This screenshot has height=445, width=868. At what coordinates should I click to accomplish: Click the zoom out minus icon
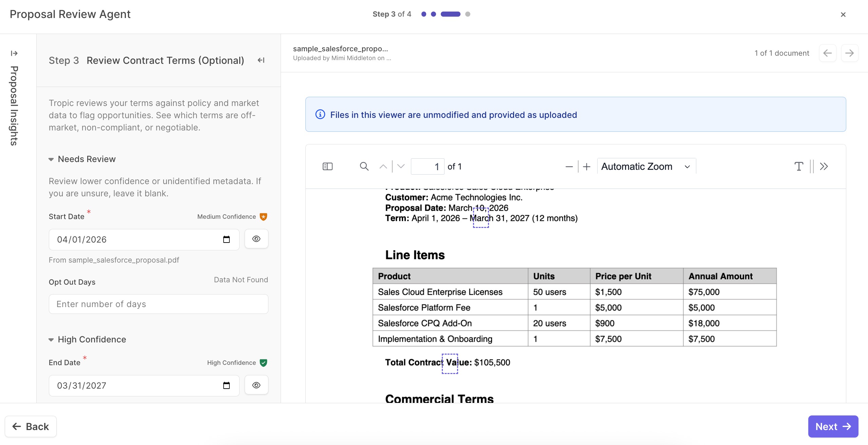point(569,166)
